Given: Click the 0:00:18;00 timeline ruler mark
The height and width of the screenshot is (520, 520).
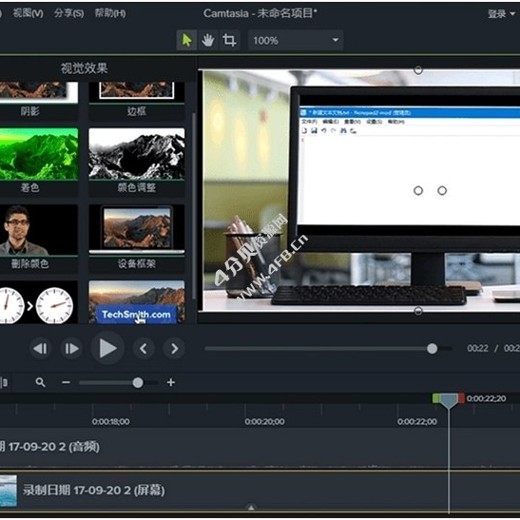Looking at the screenshot, I should coord(111,422).
